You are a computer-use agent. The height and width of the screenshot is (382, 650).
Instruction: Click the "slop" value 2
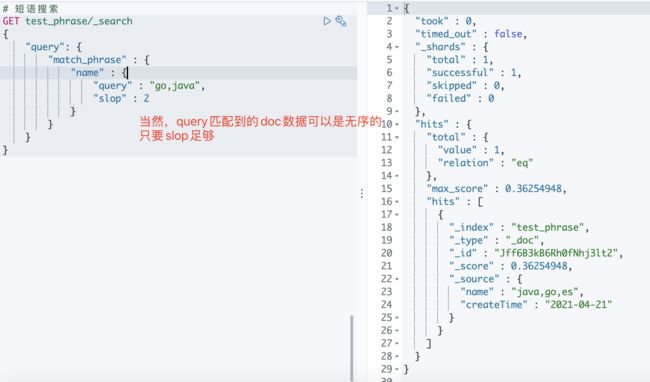tap(146, 99)
